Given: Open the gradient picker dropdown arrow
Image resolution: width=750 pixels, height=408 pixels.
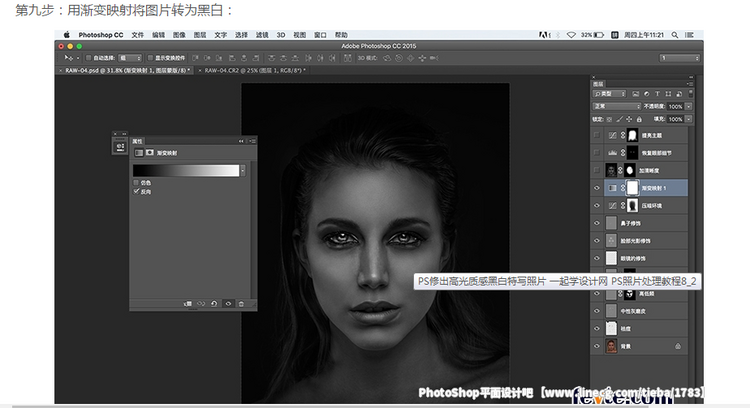Looking at the screenshot, I should click(x=245, y=170).
